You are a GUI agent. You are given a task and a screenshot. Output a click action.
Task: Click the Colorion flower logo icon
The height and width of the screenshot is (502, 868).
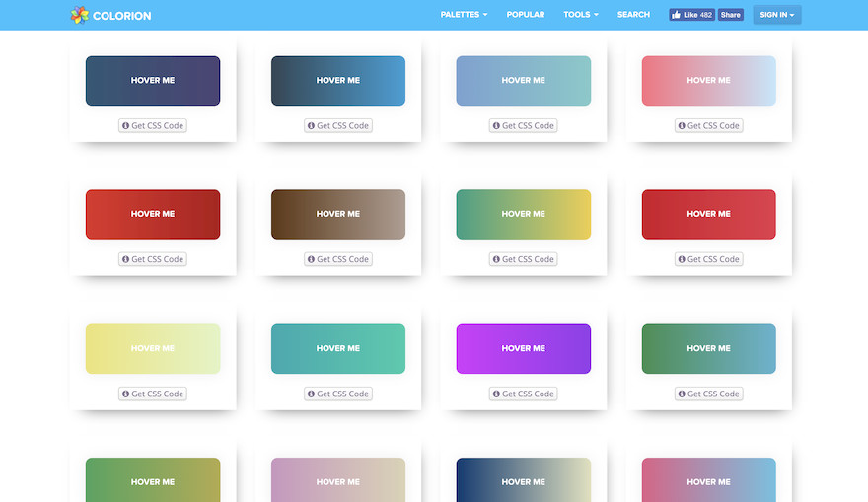(79, 15)
